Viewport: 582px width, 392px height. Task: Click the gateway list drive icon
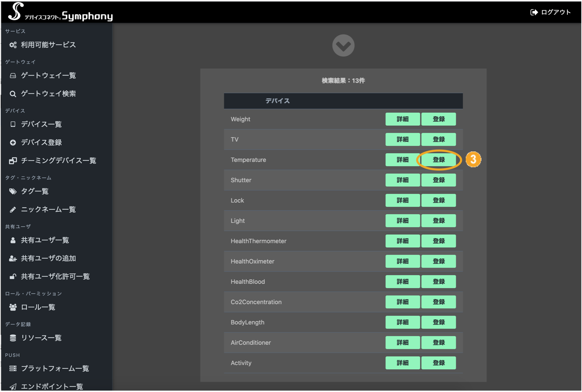13,76
